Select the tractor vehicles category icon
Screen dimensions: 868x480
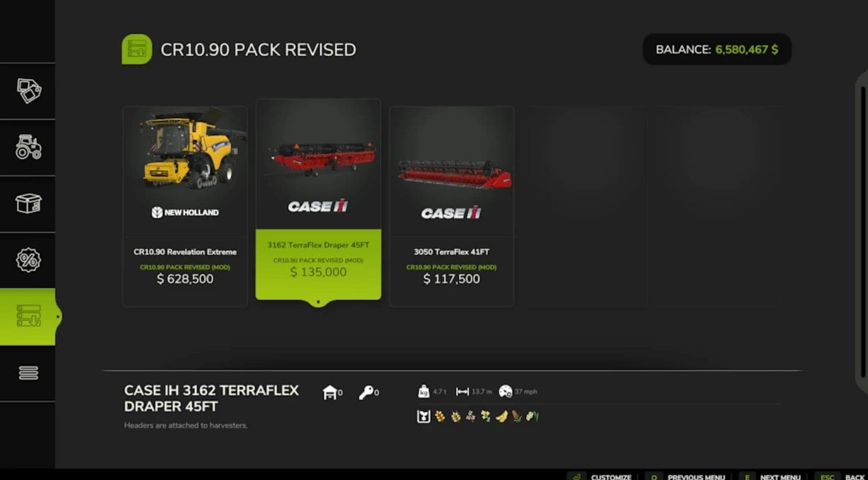point(28,147)
